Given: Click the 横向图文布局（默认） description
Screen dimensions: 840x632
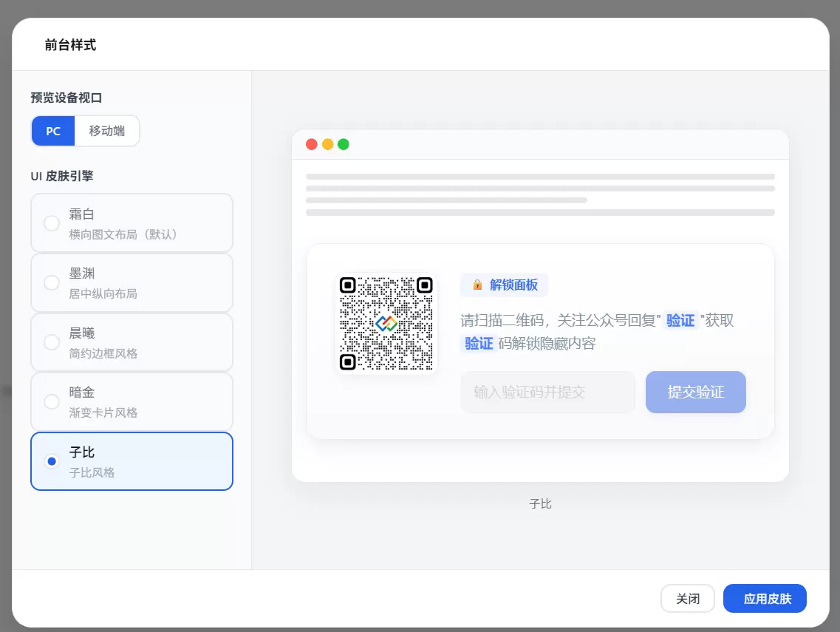Looking at the screenshot, I should 123,234.
